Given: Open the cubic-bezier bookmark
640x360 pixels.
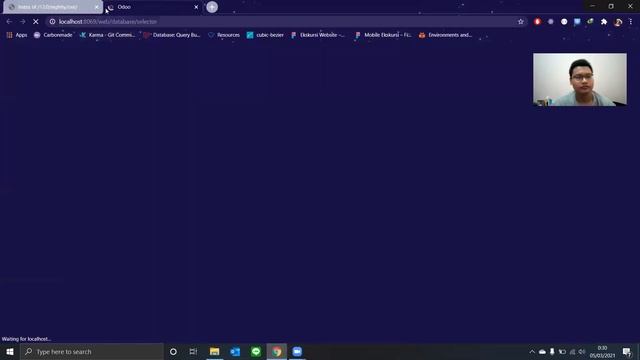Looking at the screenshot, I should pyautogui.click(x=265, y=35).
